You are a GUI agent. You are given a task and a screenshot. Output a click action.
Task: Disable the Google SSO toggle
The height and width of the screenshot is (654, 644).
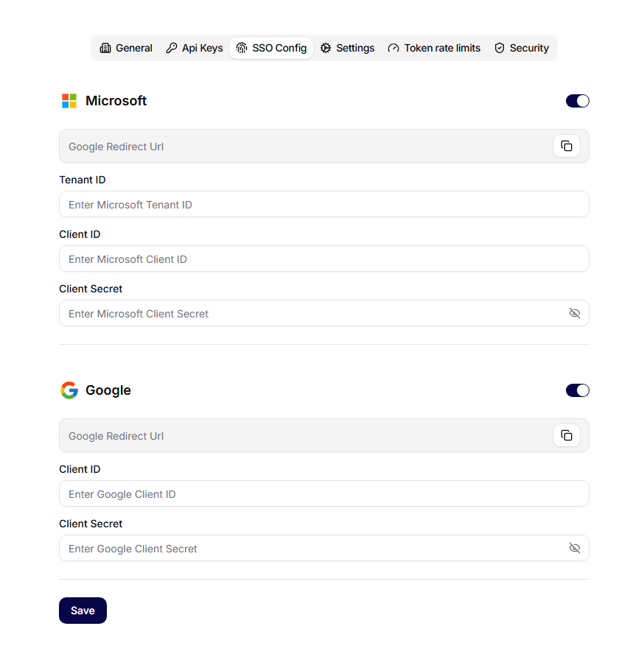pos(577,390)
